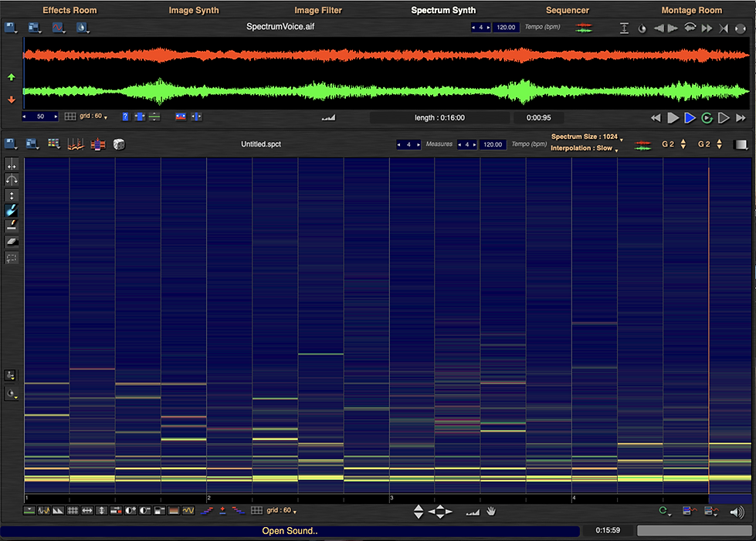756x541 pixels.
Task: Click the red plus add-event icon
Action: click(x=222, y=511)
